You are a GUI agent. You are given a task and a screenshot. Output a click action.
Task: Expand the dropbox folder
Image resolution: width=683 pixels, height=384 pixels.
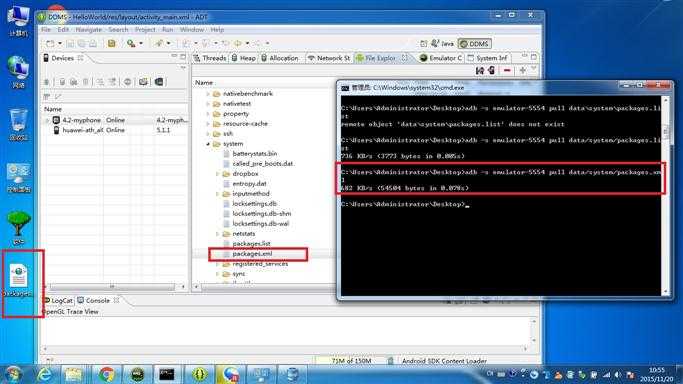pos(217,174)
